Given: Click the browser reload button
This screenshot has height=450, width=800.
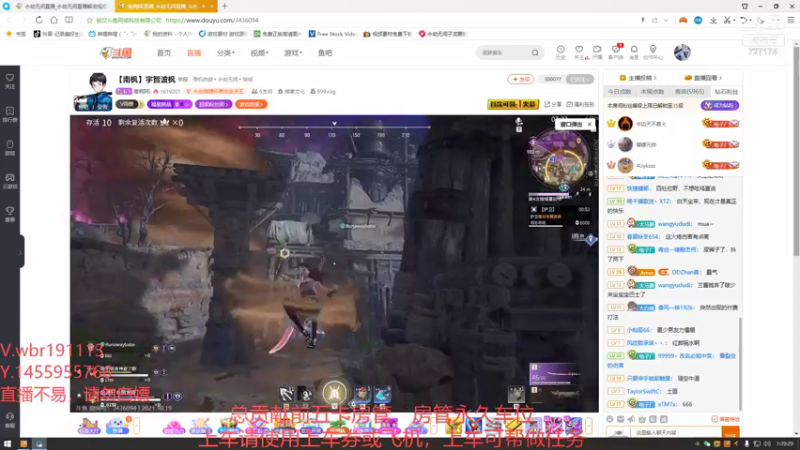Looking at the screenshot, I should tap(39, 20).
